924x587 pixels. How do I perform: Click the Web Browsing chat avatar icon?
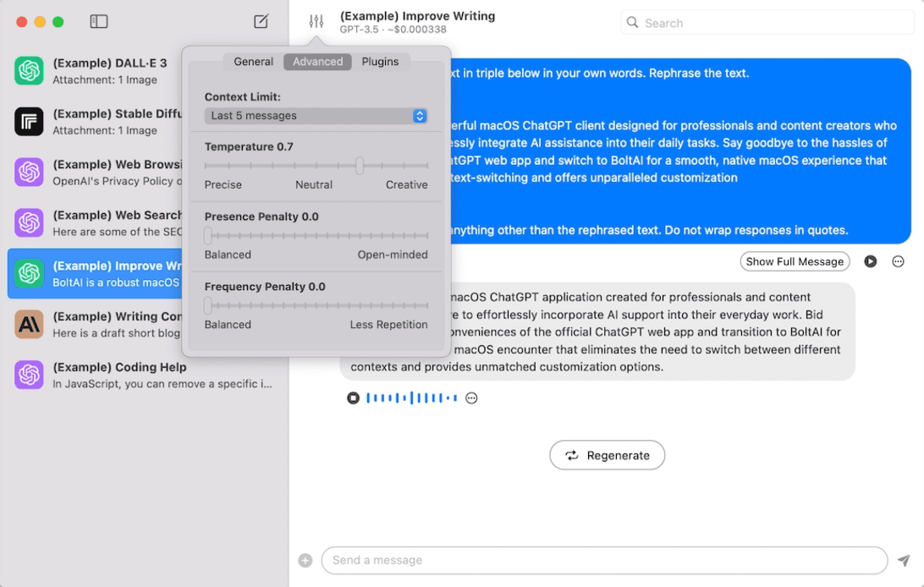[29, 172]
